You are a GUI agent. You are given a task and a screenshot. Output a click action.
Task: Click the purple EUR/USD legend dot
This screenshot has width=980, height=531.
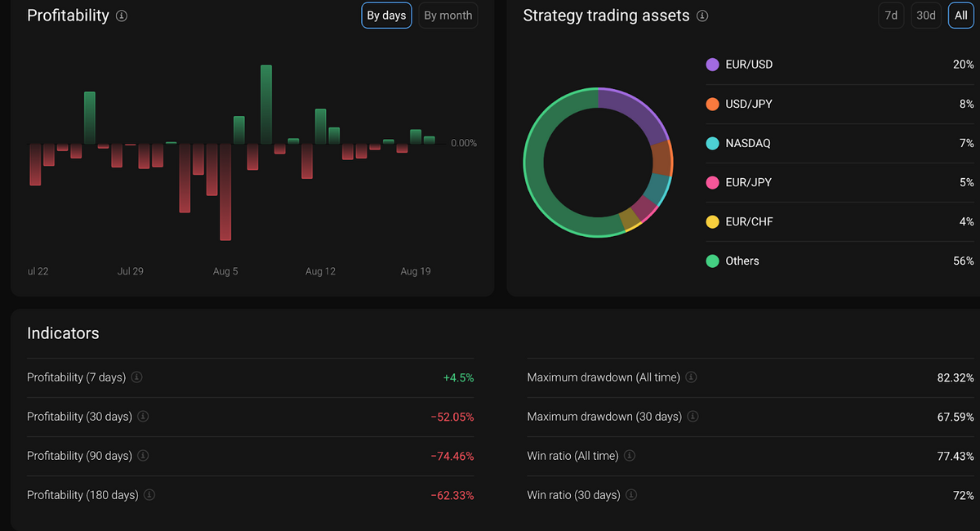point(712,65)
